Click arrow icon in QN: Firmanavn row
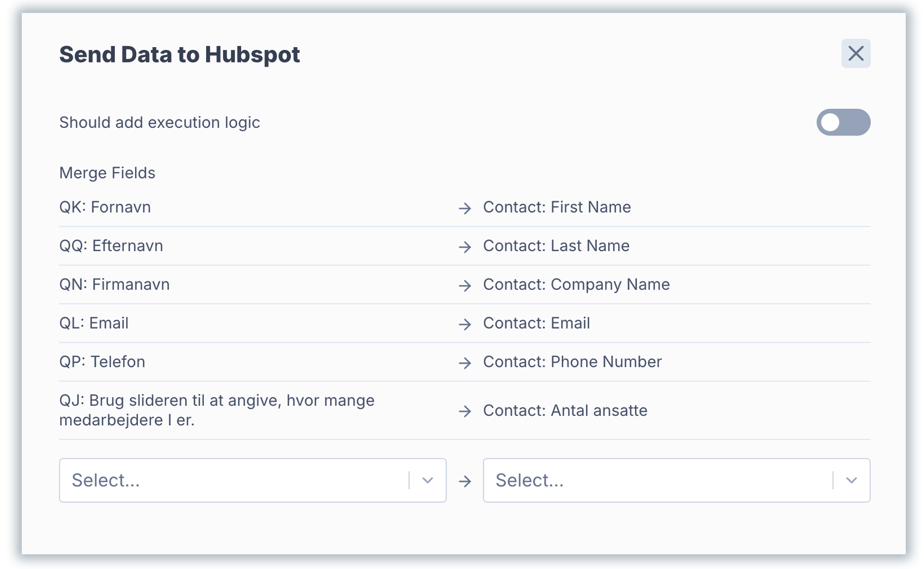924x569 pixels. [x=465, y=286]
